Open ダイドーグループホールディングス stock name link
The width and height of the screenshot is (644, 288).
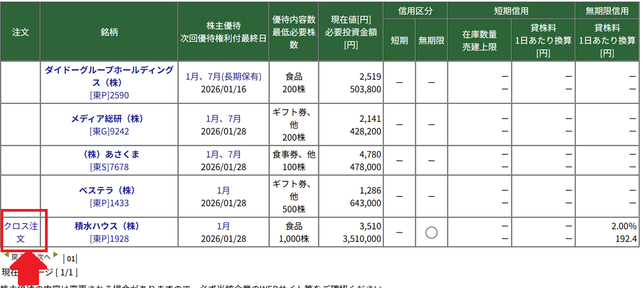coord(109,76)
